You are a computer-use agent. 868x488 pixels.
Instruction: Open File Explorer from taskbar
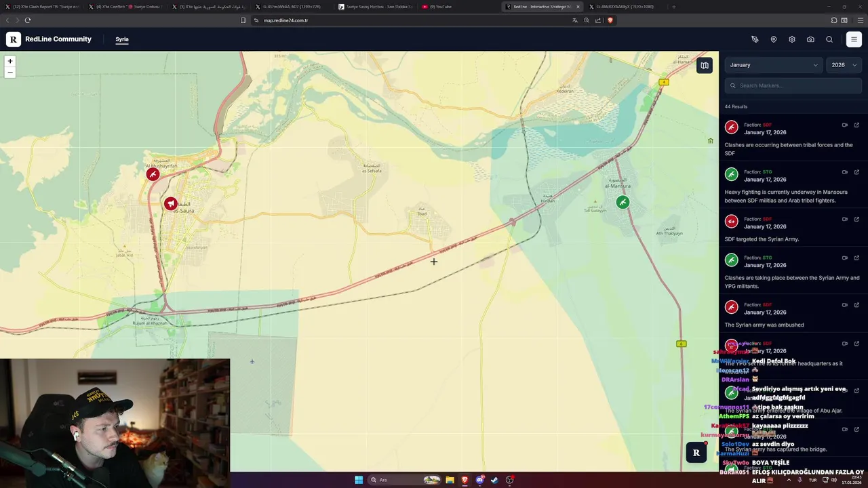pyautogui.click(x=450, y=480)
